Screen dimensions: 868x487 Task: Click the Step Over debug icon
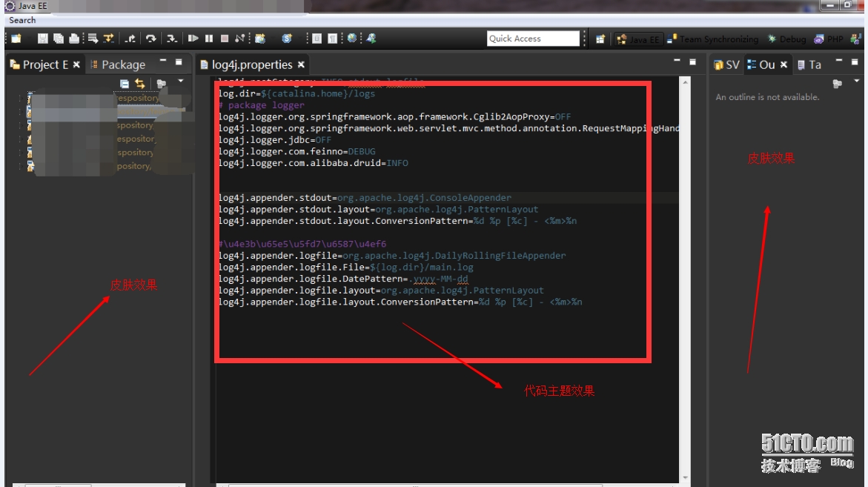point(150,39)
